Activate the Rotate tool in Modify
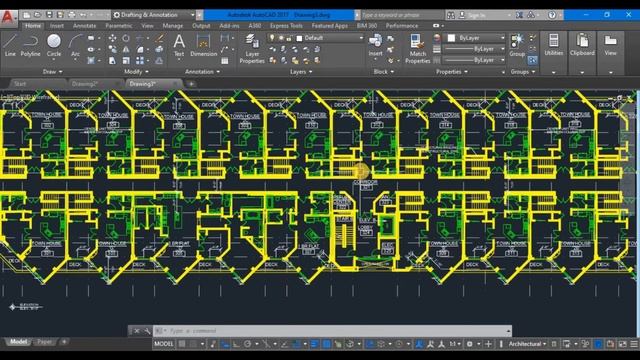The height and width of the screenshot is (360, 640). coord(126,38)
